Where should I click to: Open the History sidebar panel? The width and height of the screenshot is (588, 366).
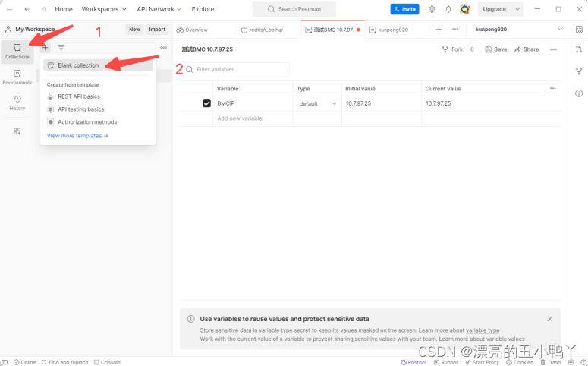[x=17, y=103]
